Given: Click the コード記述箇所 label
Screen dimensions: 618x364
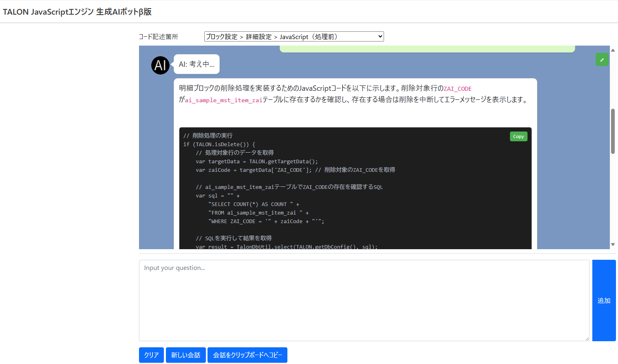Looking at the screenshot, I should coord(158,37).
